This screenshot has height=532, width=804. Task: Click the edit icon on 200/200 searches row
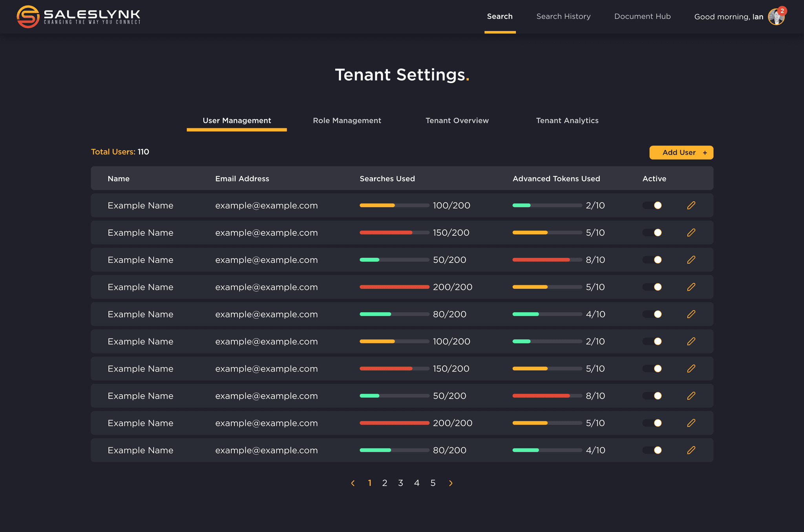(x=691, y=287)
